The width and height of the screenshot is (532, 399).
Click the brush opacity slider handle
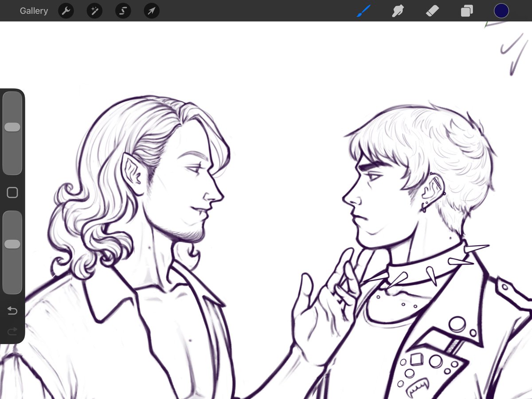(x=12, y=244)
